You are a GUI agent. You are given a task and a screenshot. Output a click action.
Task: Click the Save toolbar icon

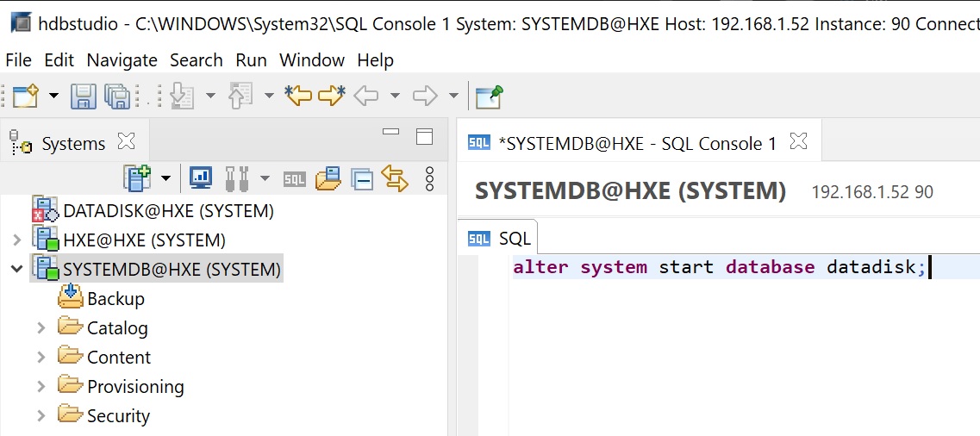(83, 96)
